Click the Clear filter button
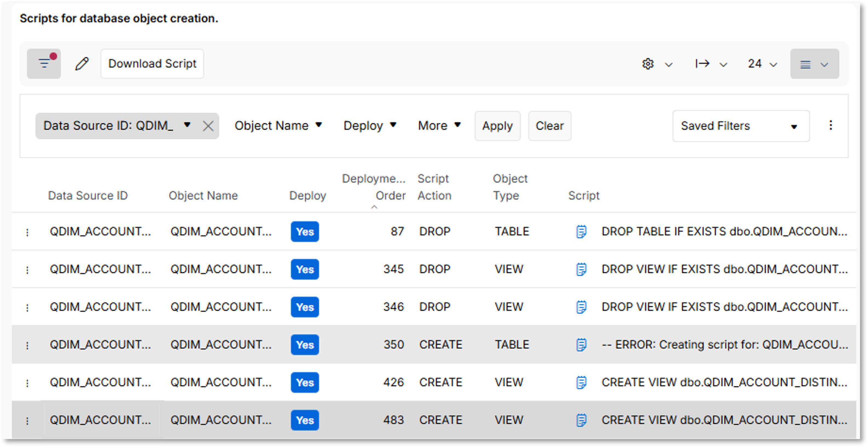This screenshot has width=868, height=447. 550,126
